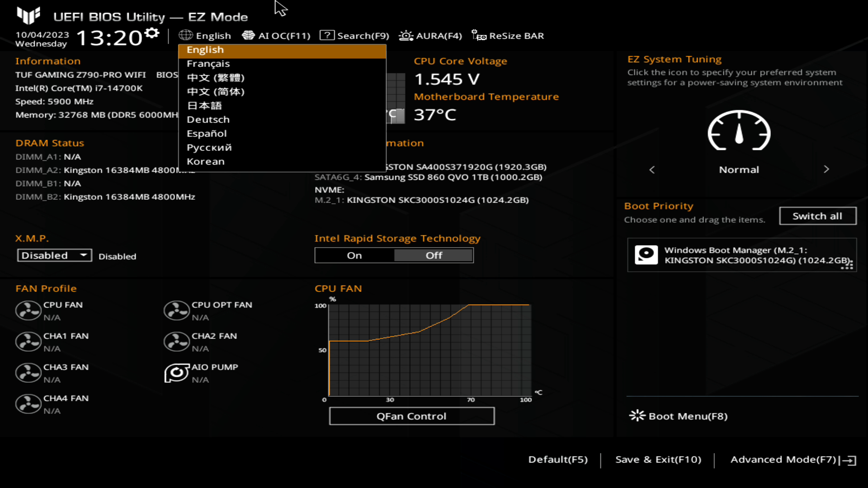Image resolution: width=868 pixels, height=488 pixels.
Task: Click the CHA2 FAN icon
Action: click(x=176, y=342)
